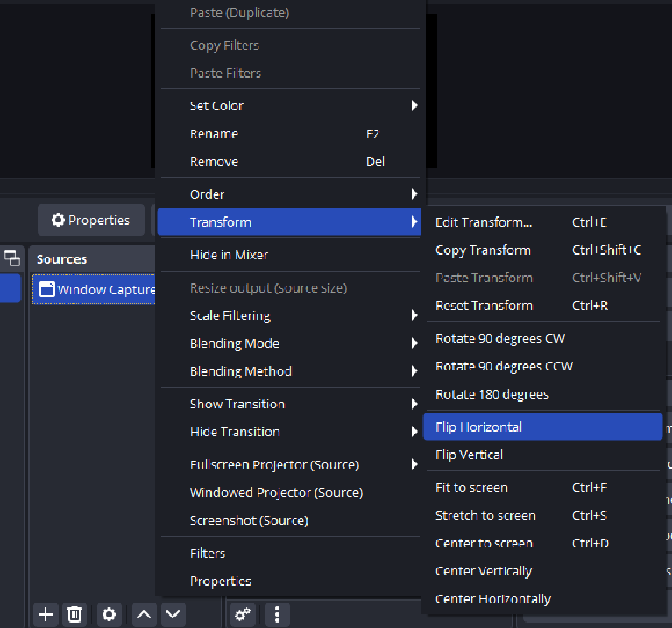The width and height of the screenshot is (672, 628).
Task: Click Resize output (source size)
Action: [x=290, y=288]
